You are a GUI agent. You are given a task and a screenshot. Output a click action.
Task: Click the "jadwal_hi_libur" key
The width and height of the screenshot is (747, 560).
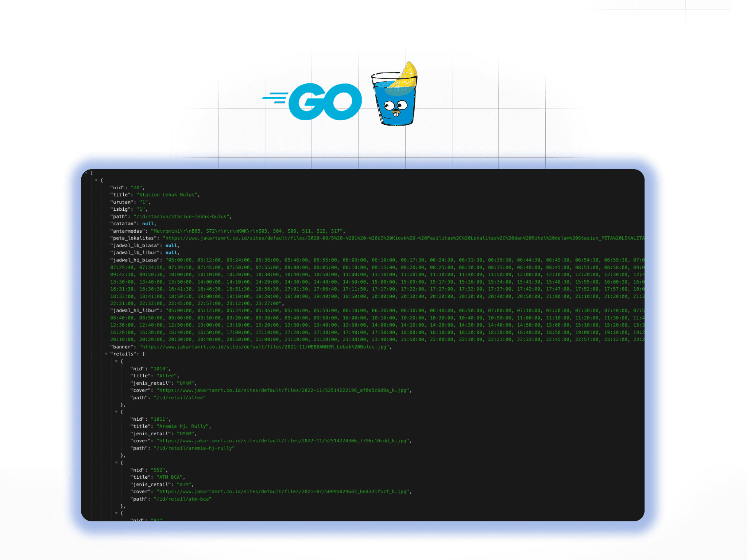135,311
